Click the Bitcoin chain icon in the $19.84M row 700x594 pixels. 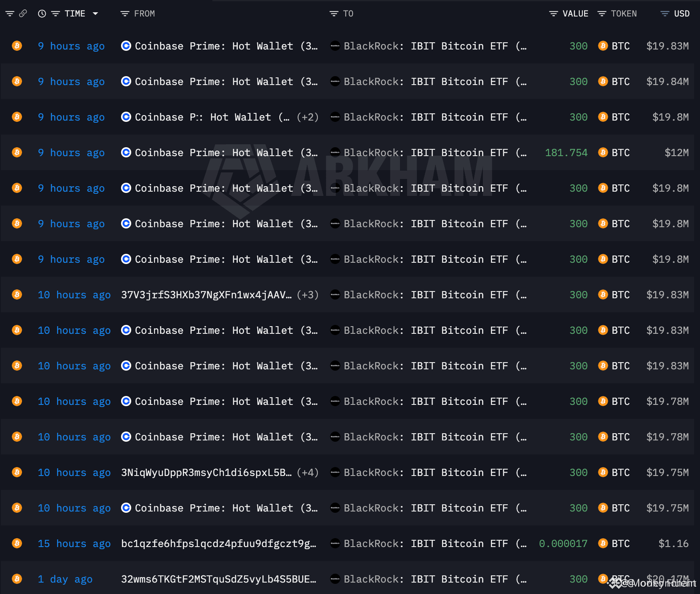pos(17,81)
